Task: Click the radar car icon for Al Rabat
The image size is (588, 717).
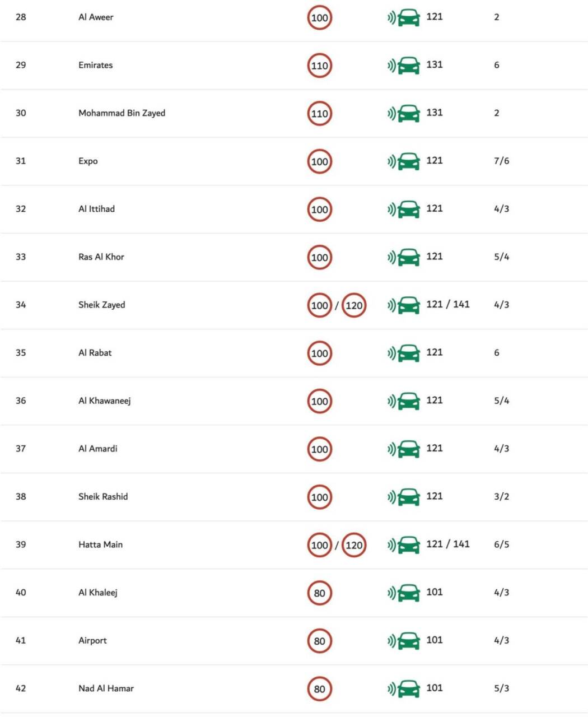Action: pos(403,353)
